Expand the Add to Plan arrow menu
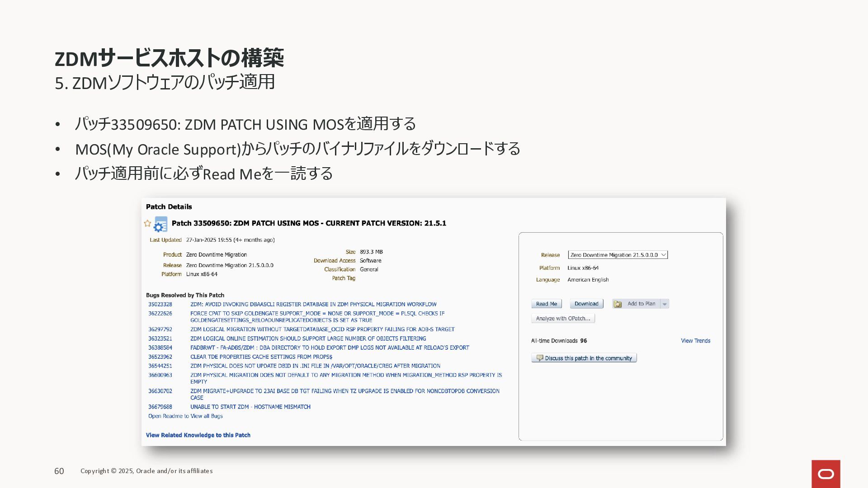The height and width of the screenshot is (488, 868). pos(665,304)
